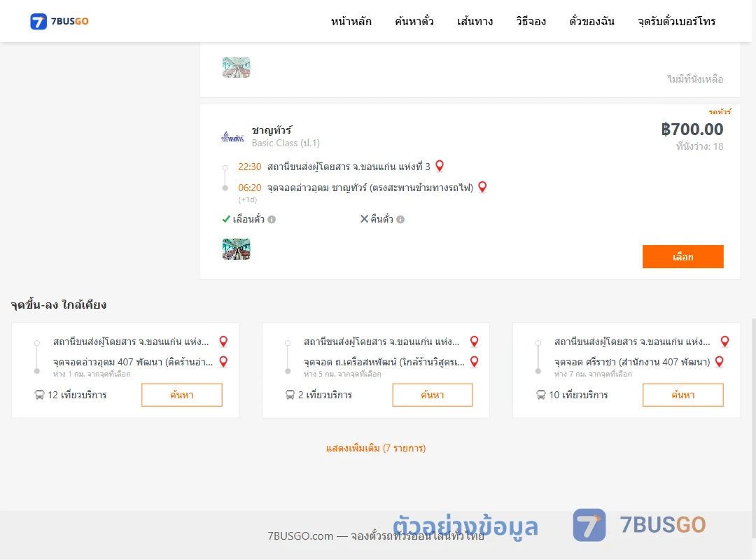Open the จุดรับตั๋วเบอร์โทร menu item
This screenshot has height=560, width=756.
tap(676, 21)
